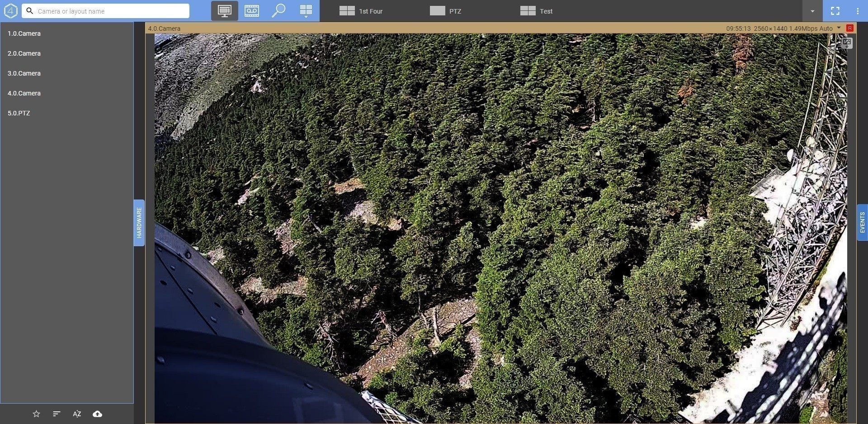Enter fullscreen mode
Viewport: 868px width, 424px height.
click(835, 11)
